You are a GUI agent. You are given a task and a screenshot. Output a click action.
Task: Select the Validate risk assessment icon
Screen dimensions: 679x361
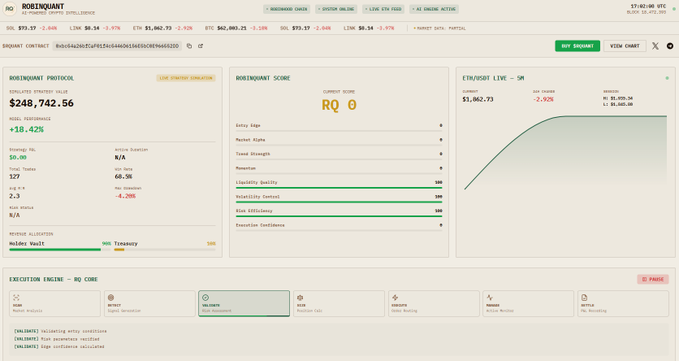[x=206, y=297]
